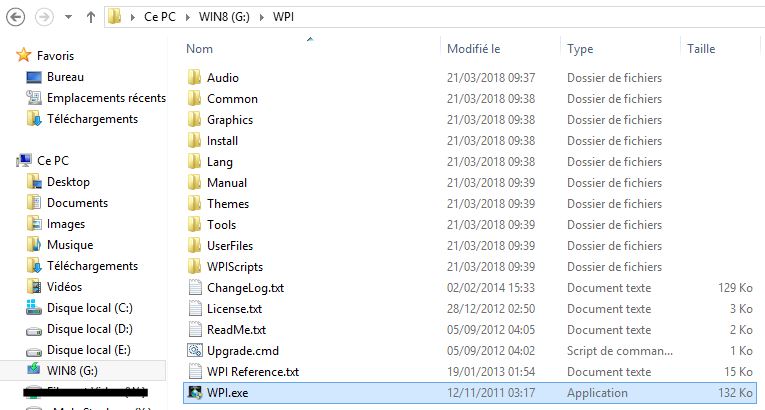765x410 pixels.
Task: Select the WPIScripts folder
Action: pos(235,266)
